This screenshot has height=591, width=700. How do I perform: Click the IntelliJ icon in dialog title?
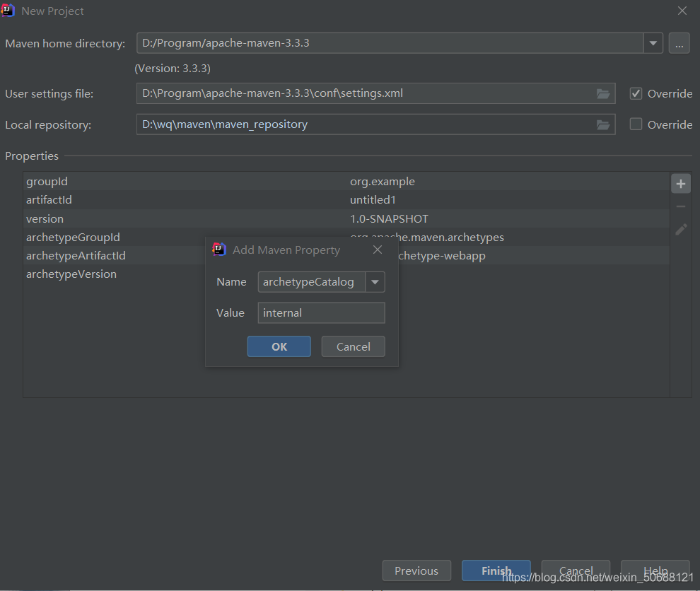tap(219, 250)
